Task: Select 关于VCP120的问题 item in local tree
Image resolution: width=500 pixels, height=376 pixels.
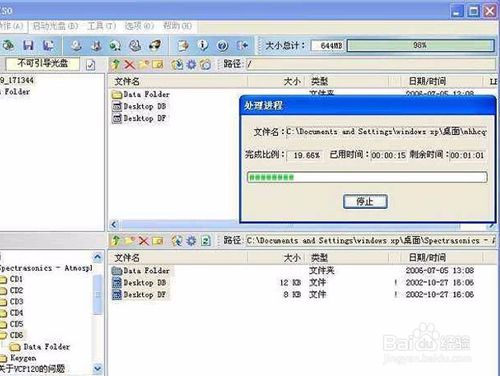Action: tap(32, 369)
